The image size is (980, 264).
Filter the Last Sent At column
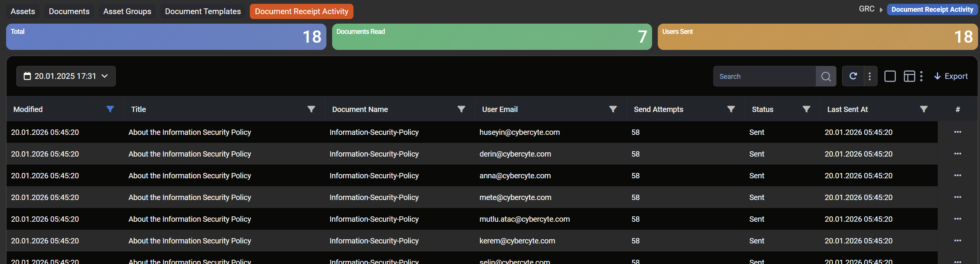tap(924, 109)
